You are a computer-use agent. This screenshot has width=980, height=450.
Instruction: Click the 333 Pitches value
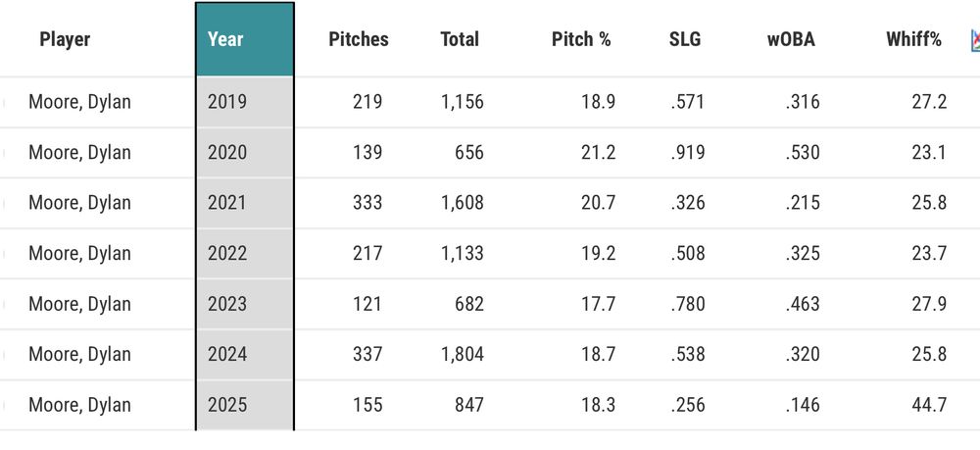tap(367, 203)
